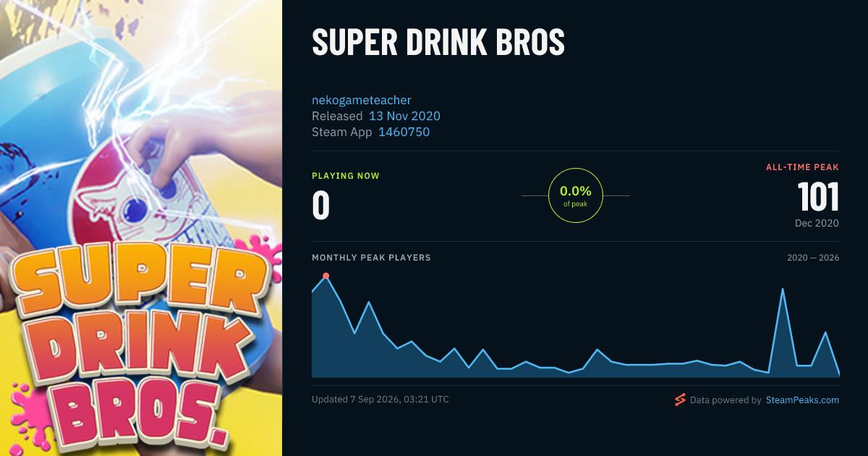868x456 pixels.
Task: Click the Dec 2020 peak date
Action: click(x=817, y=223)
